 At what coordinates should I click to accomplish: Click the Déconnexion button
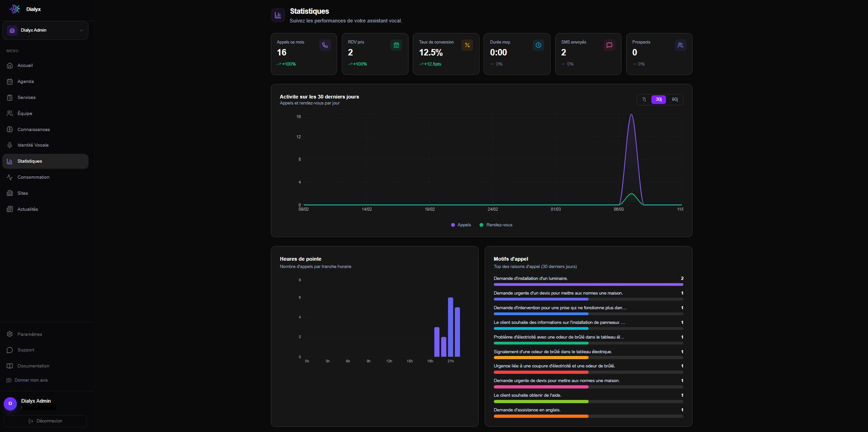click(x=45, y=421)
